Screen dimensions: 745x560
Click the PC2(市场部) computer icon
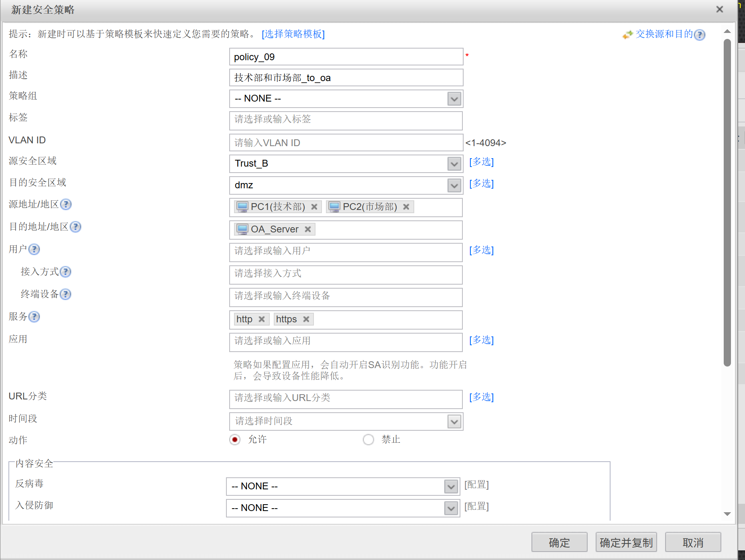pos(334,207)
